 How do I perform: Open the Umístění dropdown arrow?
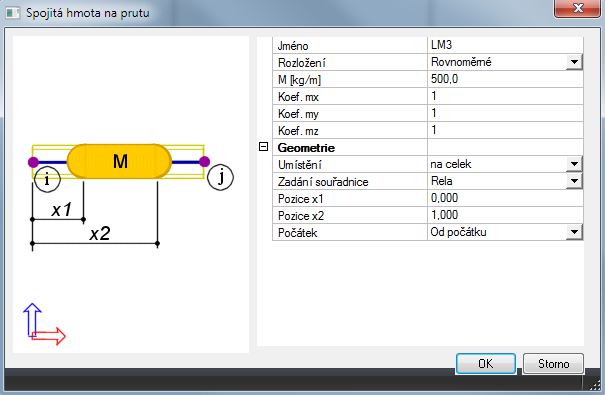pyautogui.click(x=574, y=164)
